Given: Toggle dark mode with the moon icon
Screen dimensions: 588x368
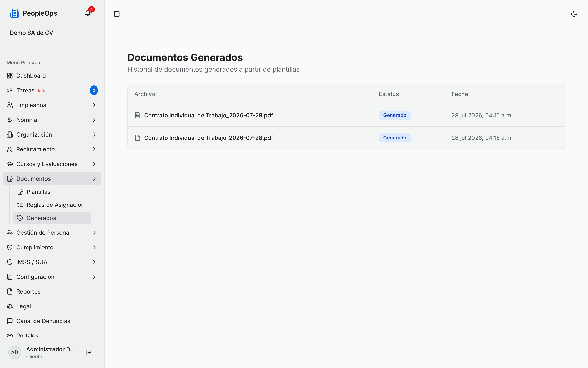Looking at the screenshot, I should coord(574,14).
